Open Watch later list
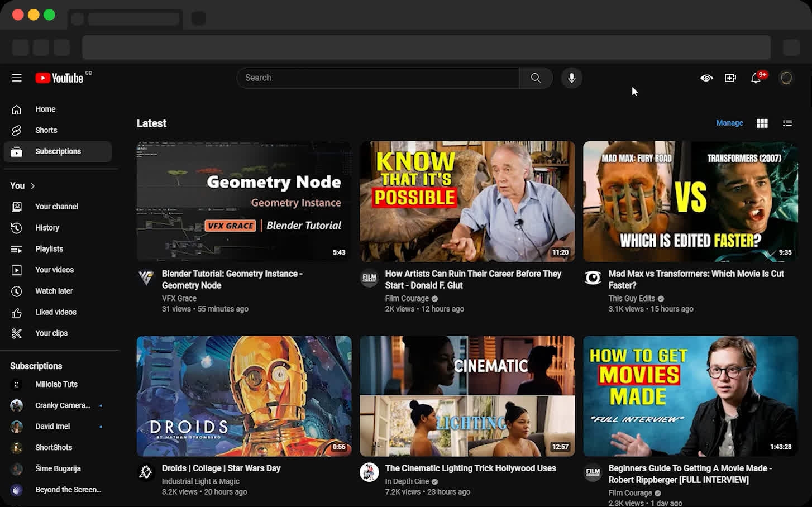The image size is (812, 507). click(x=58, y=291)
